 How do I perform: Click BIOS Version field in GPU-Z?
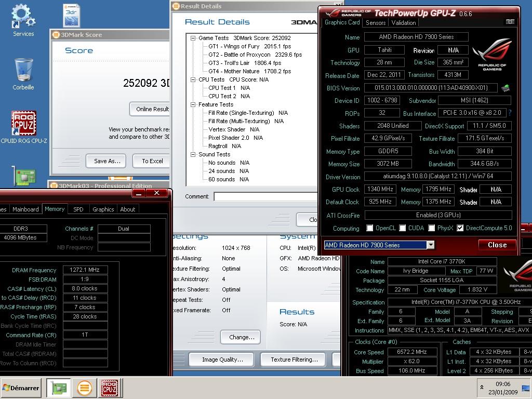431,88
